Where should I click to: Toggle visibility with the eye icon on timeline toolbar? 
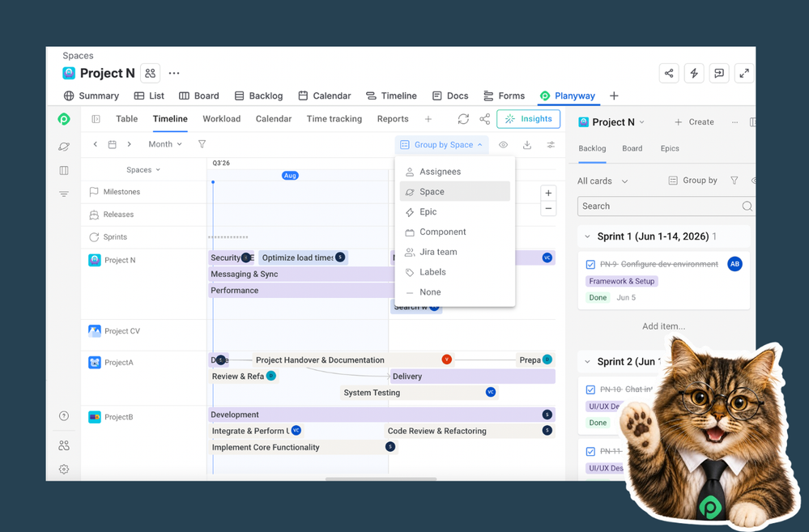pos(503,145)
